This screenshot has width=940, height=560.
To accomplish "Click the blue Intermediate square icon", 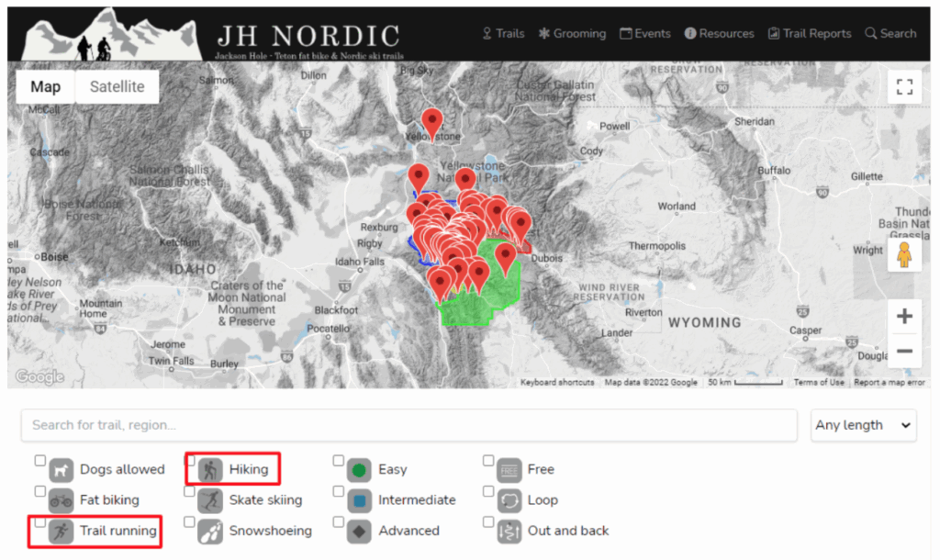I will (x=359, y=501).
